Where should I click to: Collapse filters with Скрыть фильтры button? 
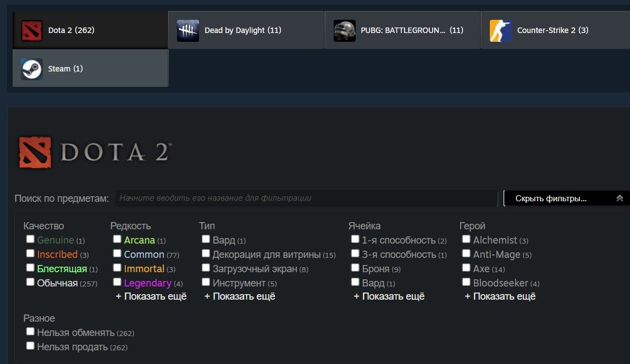coord(567,198)
